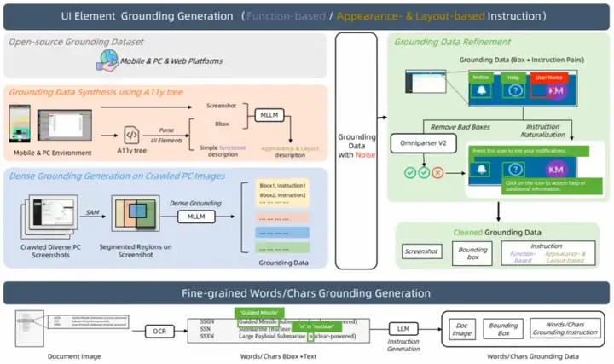
Task: Click the 'Simple functional description' text
Action: coord(223,151)
